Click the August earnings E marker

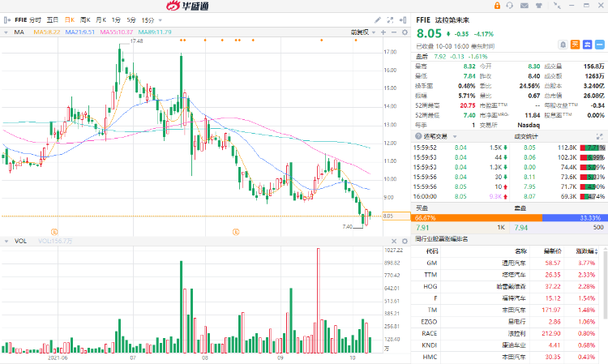pos(236,232)
